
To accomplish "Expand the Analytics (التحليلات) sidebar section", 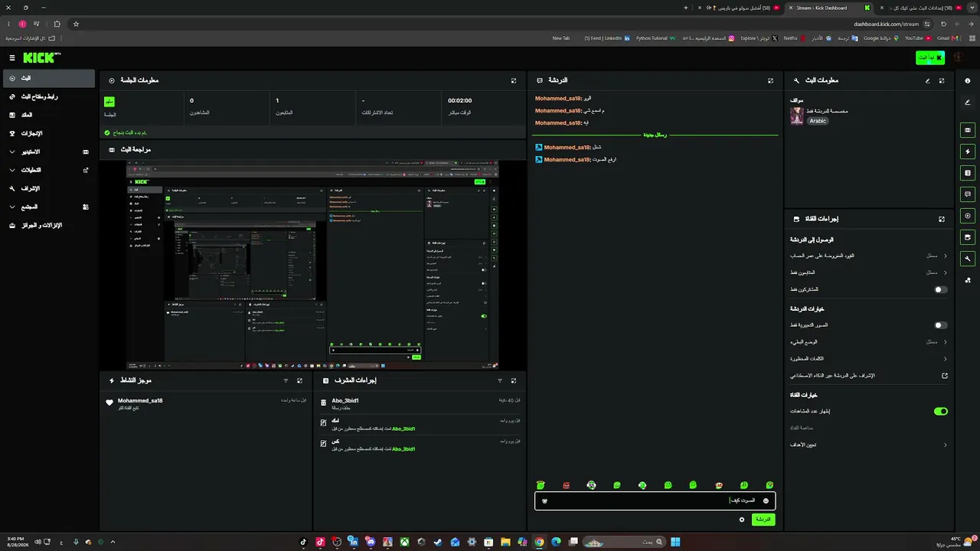I will click(48, 170).
